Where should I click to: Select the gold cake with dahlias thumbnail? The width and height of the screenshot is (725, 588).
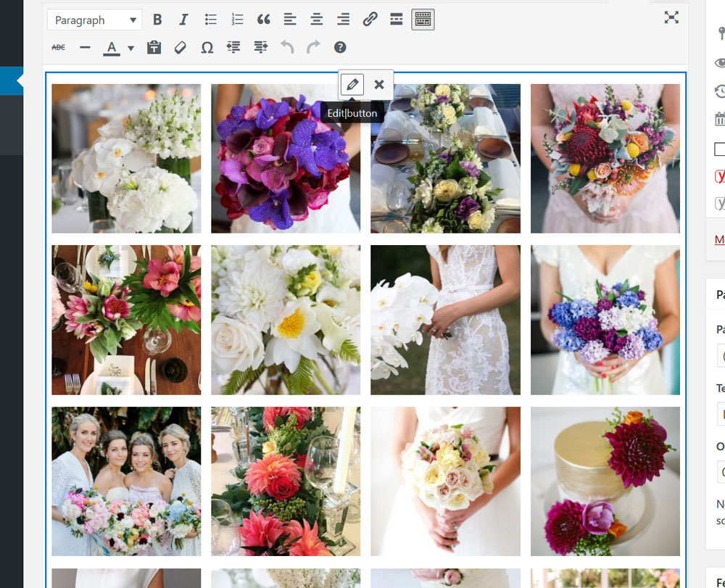605,481
